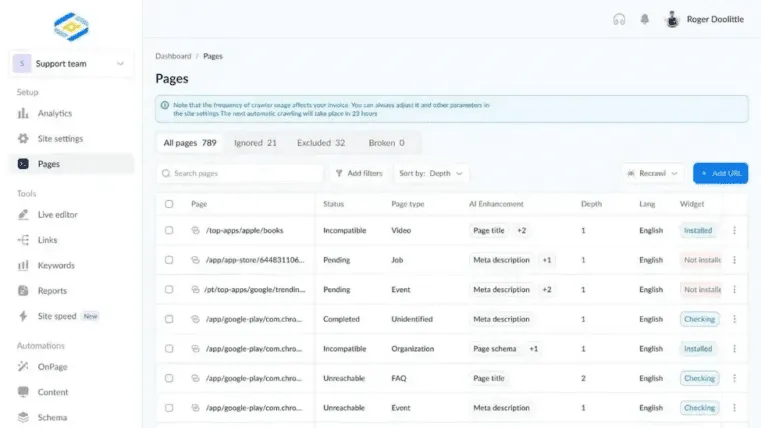This screenshot has height=428, width=761.
Task: Click the Add URL button
Action: [x=720, y=173]
